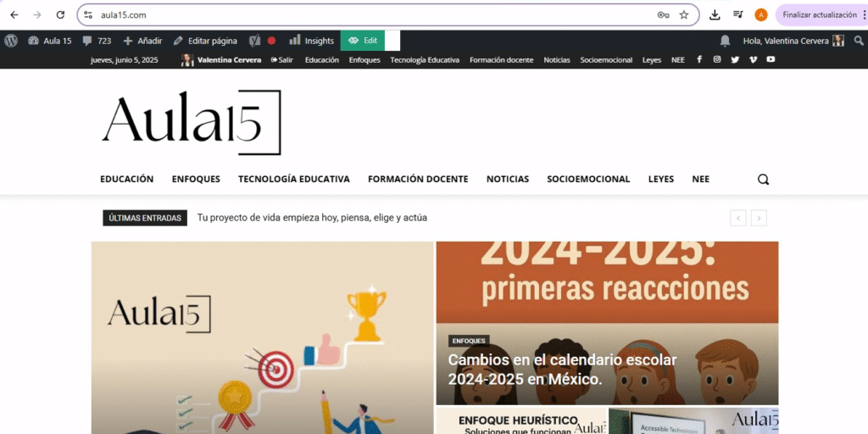Image resolution: width=868 pixels, height=434 pixels.
Task: Show previous latest entry arrow
Action: [x=738, y=218]
